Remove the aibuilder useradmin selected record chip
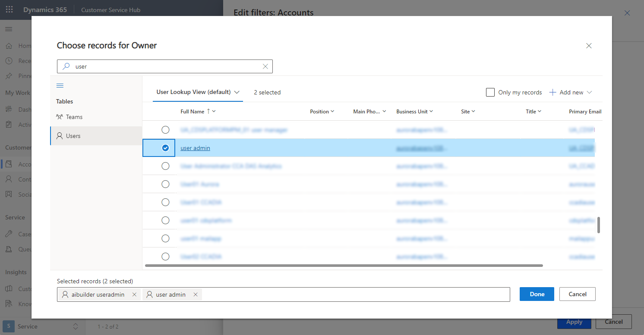This screenshot has height=335, width=644. tap(134, 294)
